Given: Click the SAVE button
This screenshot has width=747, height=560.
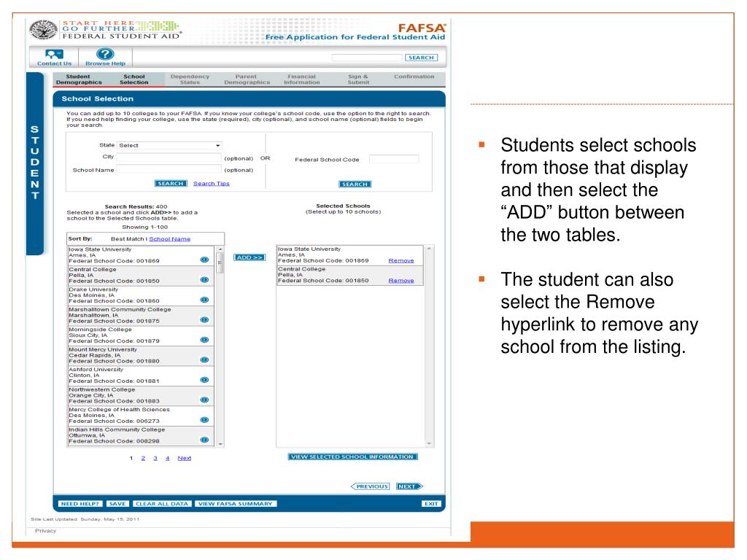Looking at the screenshot, I should (x=117, y=504).
